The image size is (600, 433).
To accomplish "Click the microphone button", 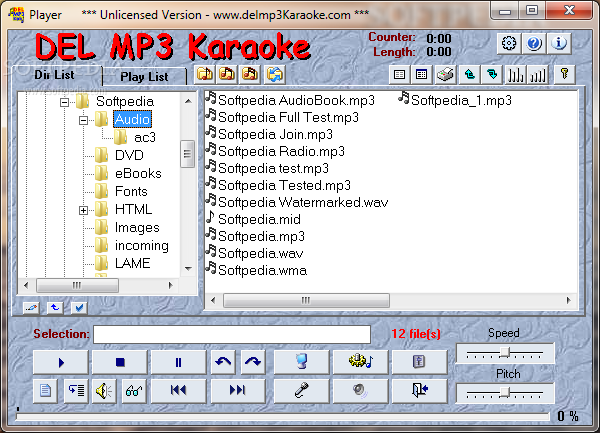I will 302,391.
